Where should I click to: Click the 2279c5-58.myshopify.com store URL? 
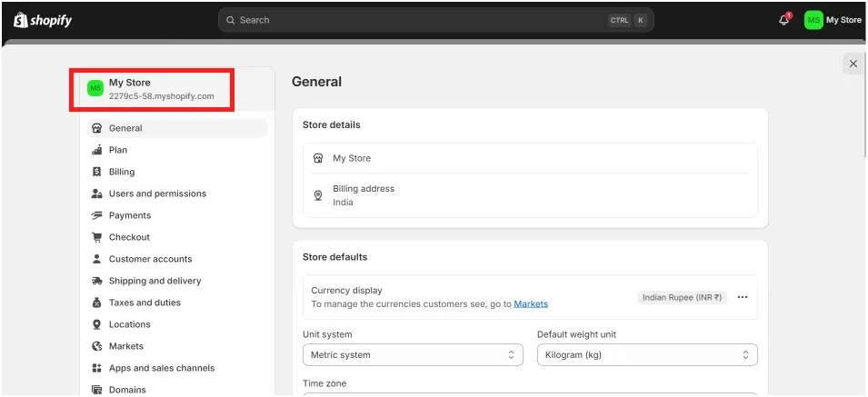tap(161, 96)
